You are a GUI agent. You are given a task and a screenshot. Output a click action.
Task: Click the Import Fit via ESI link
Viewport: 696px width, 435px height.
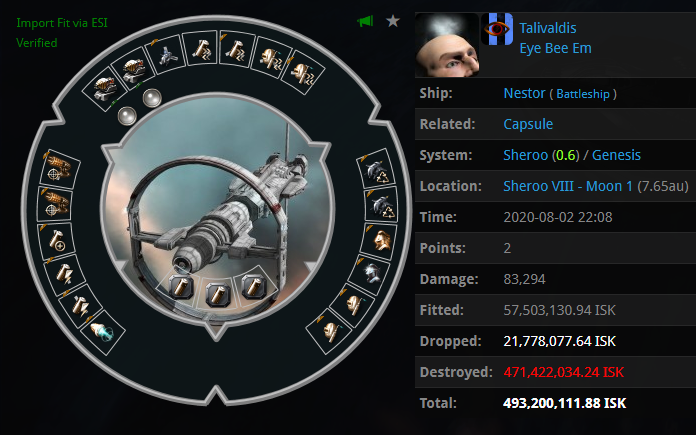pos(62,23)
